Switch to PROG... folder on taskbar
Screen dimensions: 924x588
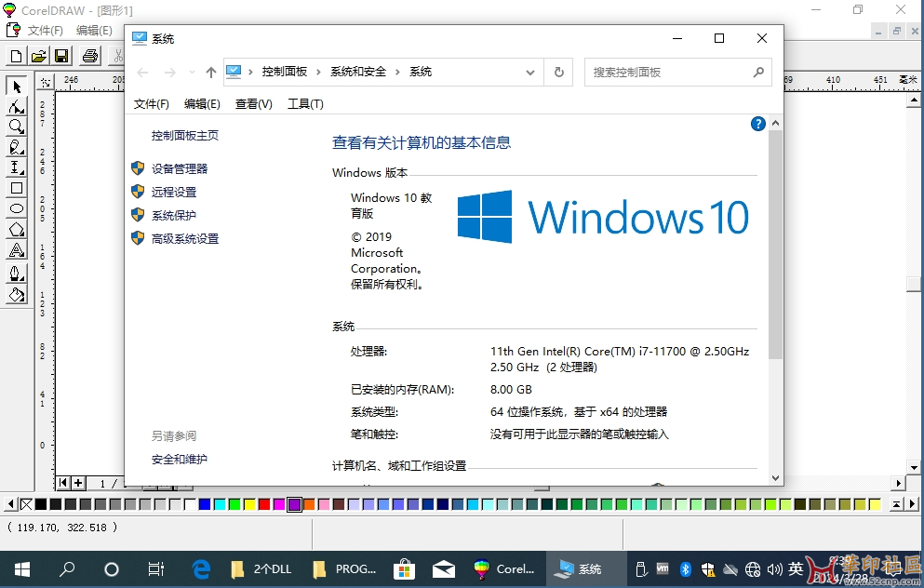pos(344,569)
